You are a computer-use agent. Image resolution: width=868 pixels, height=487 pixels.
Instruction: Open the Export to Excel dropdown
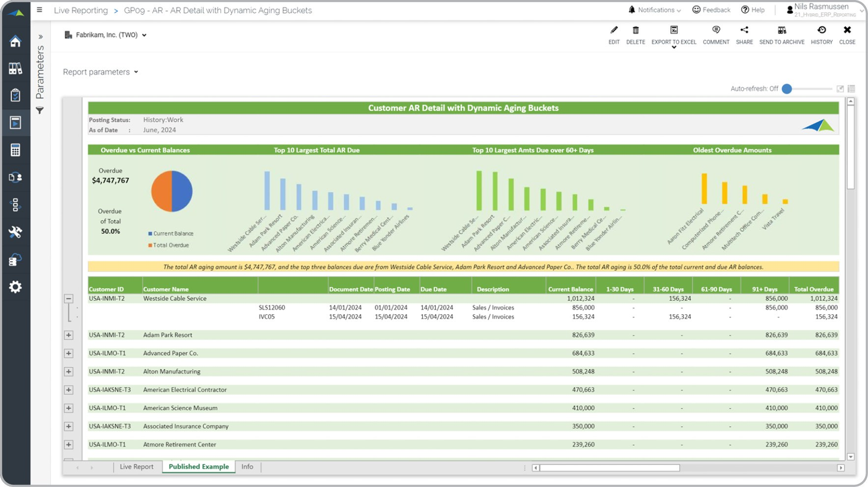(673, 48)
